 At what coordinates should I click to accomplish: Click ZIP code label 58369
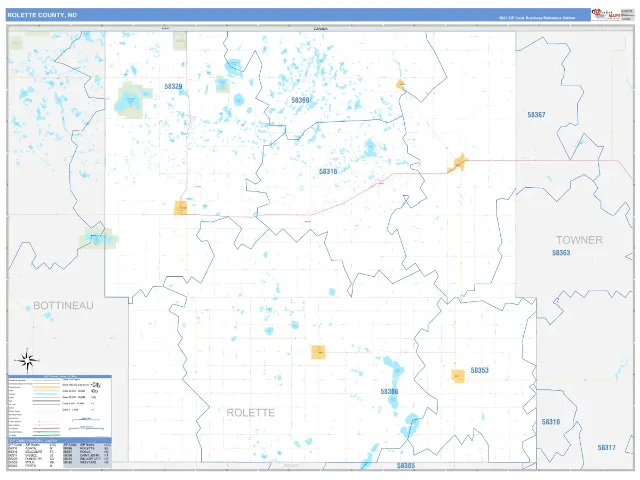[300, 100]
